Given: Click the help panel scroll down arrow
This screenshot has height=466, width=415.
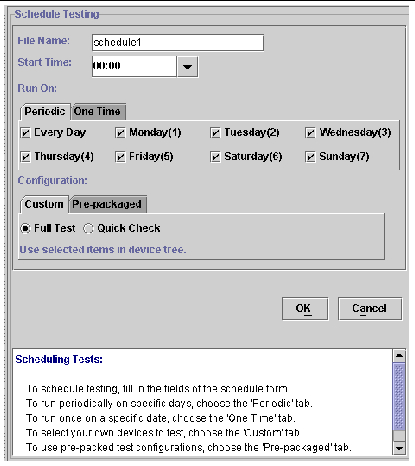Looking at the screenshot, I should 399,448.
